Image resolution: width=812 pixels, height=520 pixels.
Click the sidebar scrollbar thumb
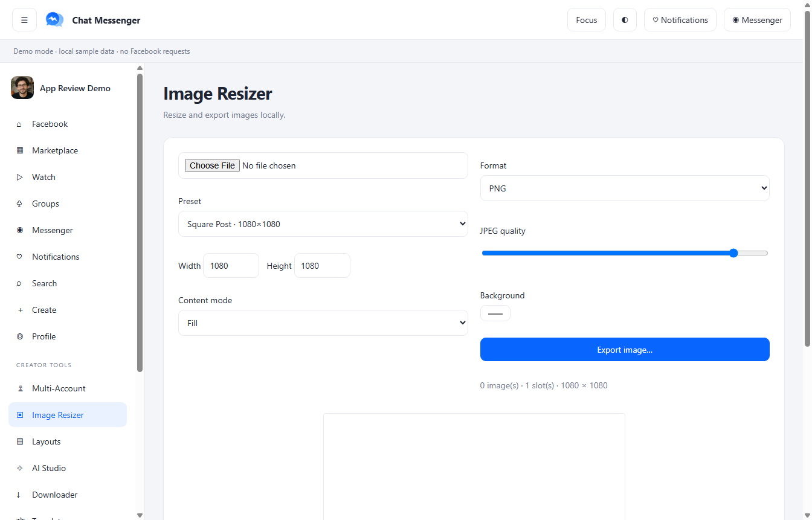click(140, 222)
